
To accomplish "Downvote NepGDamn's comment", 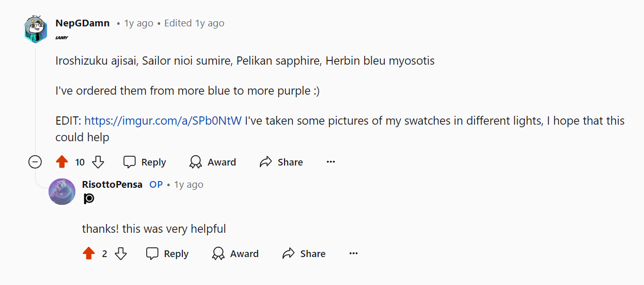I will coord(98,162).
